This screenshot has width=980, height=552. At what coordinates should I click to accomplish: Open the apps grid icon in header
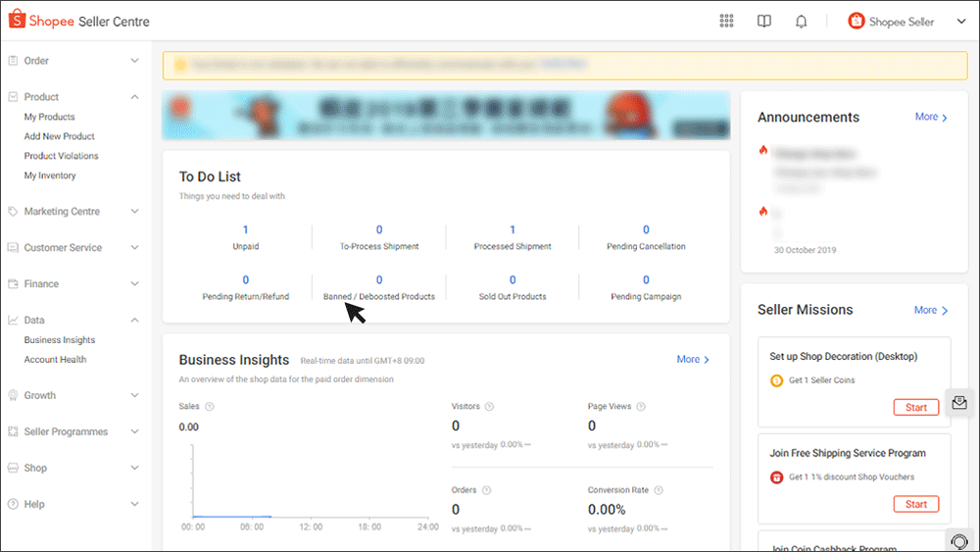pyautogui.click(x=726, y=22)
